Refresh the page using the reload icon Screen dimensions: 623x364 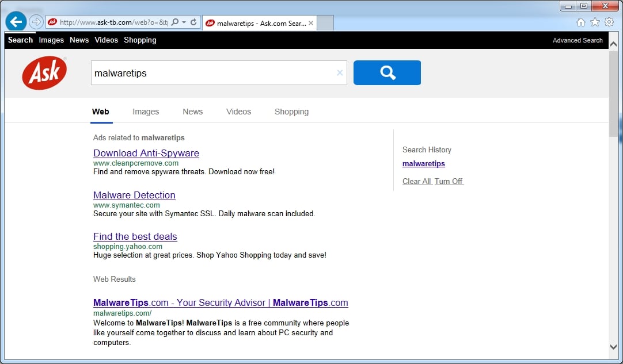click(192, 21)
